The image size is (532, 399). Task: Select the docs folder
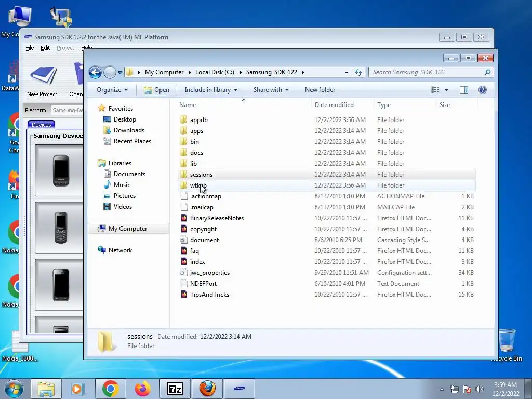pos(326,153)
